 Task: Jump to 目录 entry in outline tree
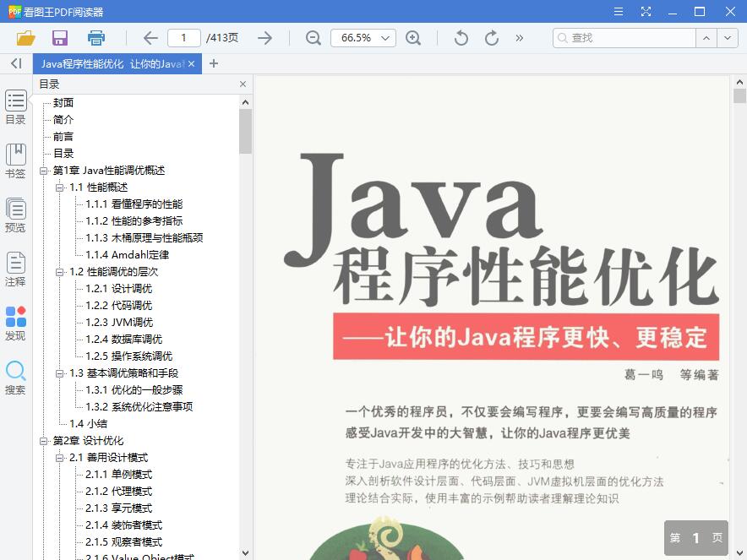tap(63, 154)
